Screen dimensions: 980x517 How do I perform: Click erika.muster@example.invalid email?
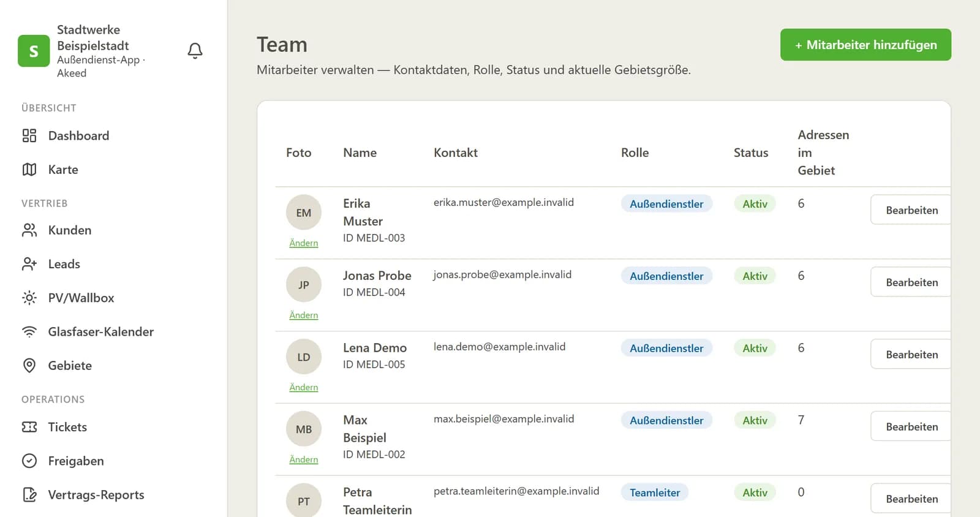[503, 202]
